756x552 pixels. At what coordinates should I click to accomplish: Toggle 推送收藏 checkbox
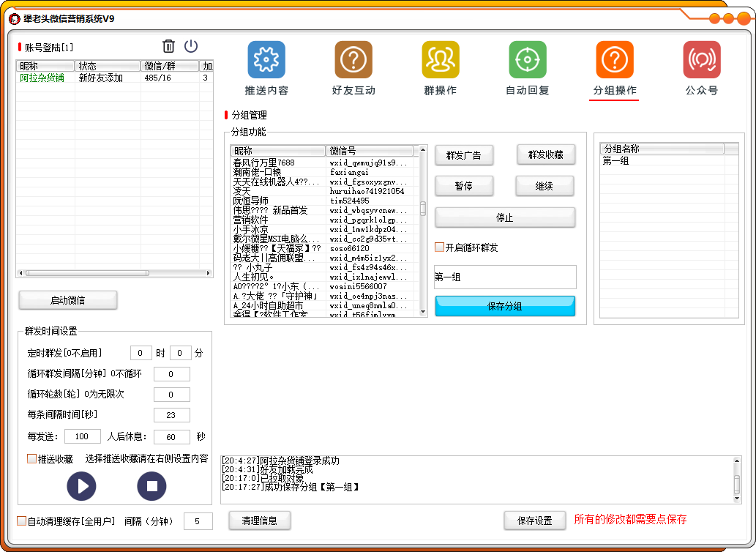31,458
